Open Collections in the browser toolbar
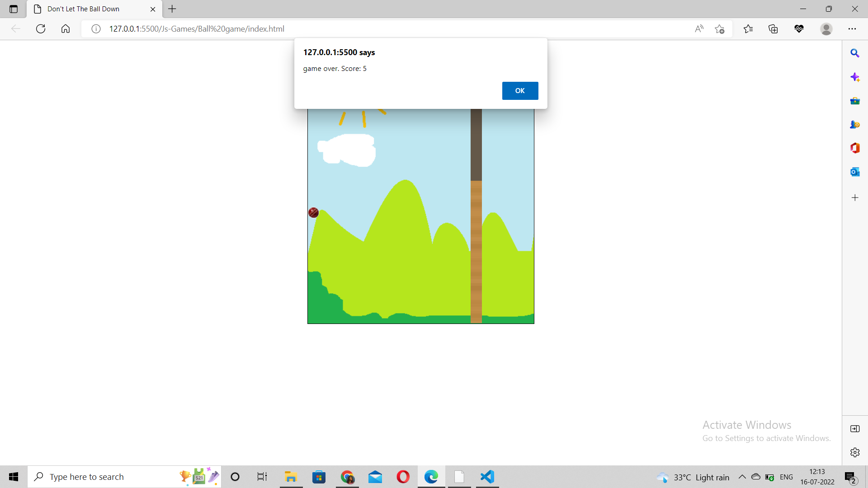The image size is (868, 488). click(773, 28)
